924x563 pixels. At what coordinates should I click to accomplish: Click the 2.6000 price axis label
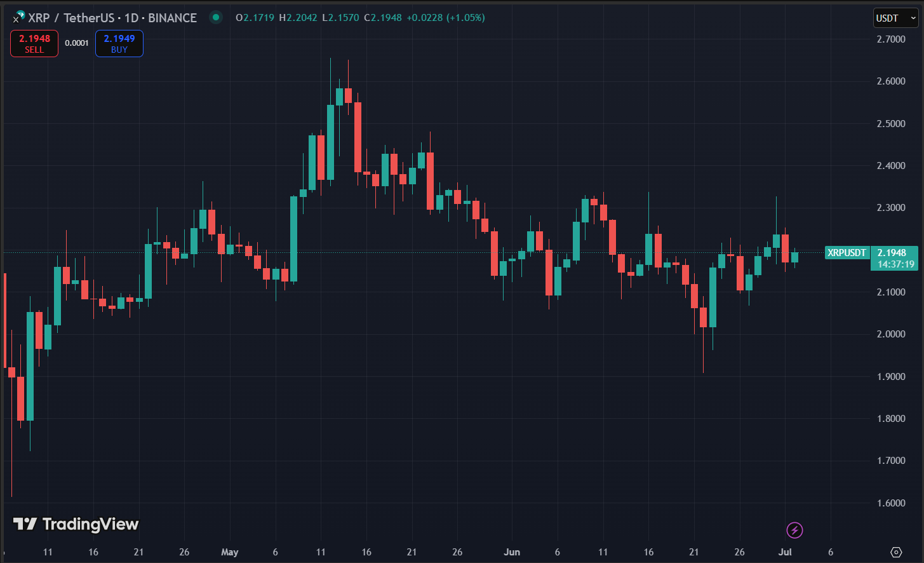pyautogui.click(x=891, y=81)
